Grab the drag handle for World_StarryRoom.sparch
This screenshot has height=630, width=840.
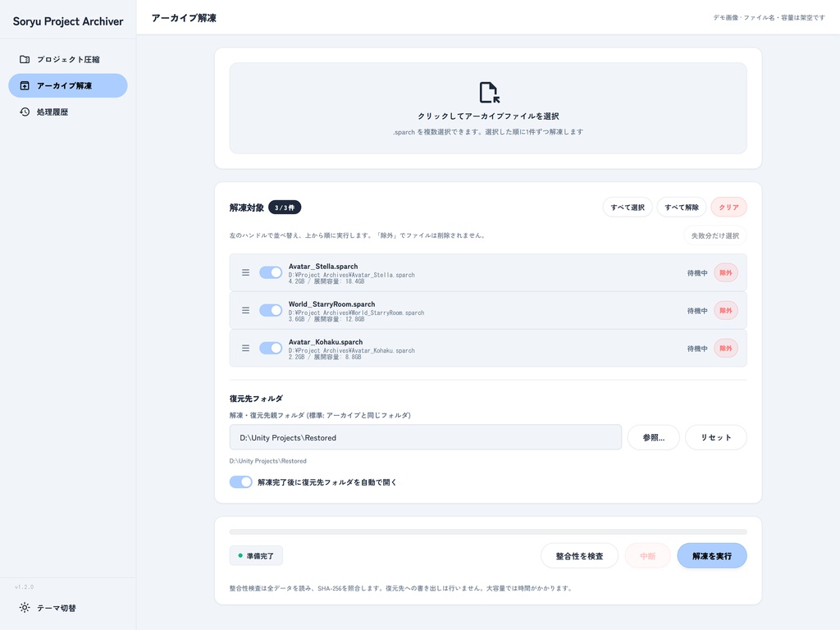(245, 310)
